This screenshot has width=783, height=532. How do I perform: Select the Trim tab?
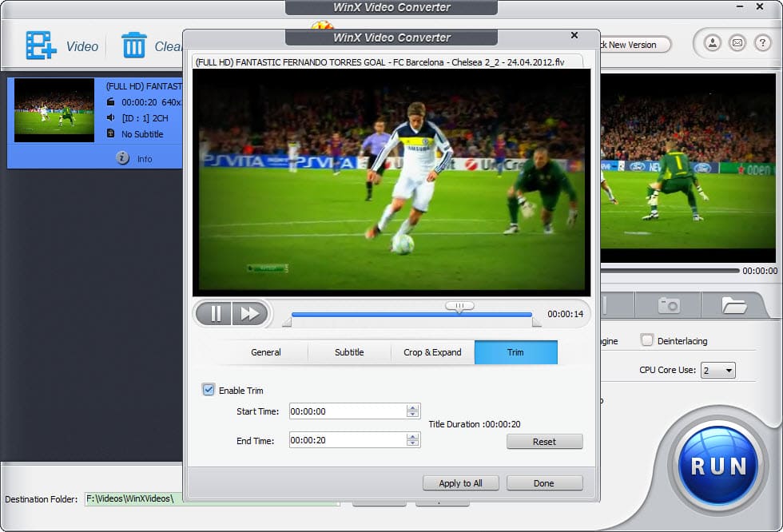point(516,352)
